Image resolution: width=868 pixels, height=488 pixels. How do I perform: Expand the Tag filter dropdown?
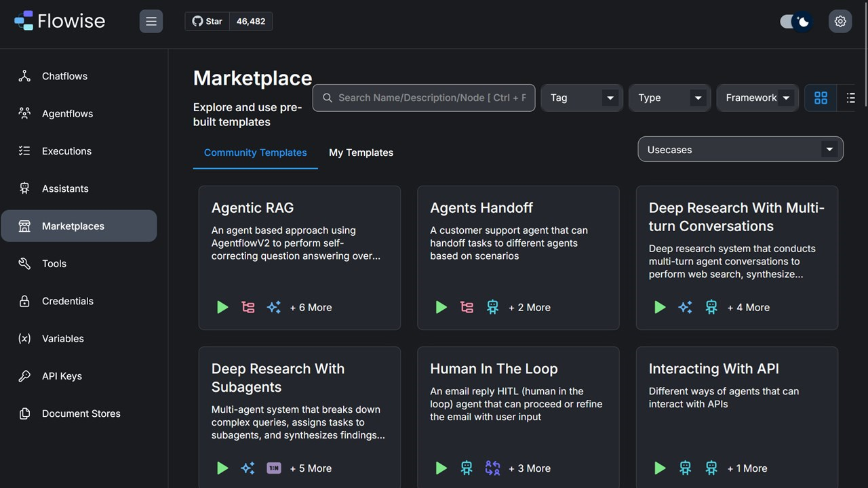tap(582, 98)
